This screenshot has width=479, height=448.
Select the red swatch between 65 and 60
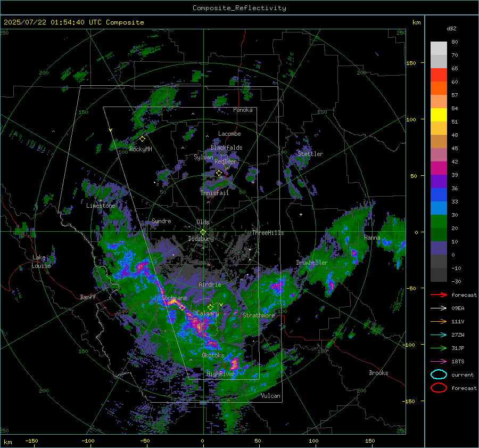tap(439, 75)
